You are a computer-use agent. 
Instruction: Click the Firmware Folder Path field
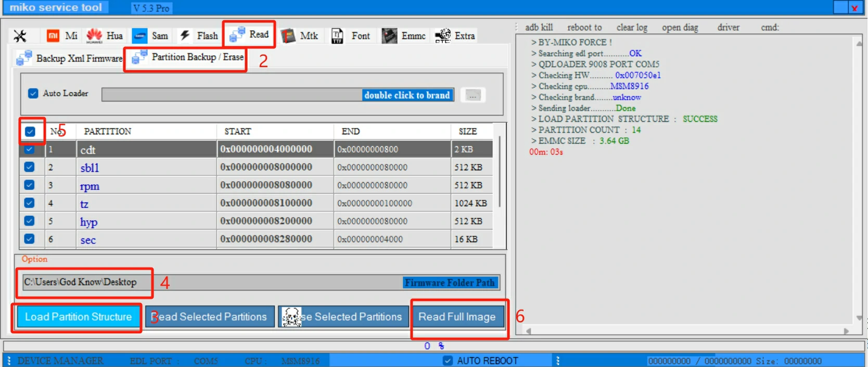point(261,282)
